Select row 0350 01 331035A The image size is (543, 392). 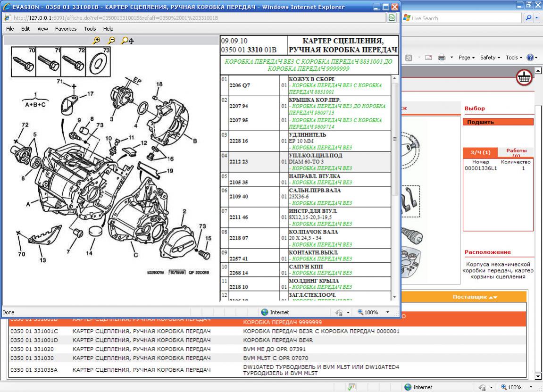click(267, 370)
